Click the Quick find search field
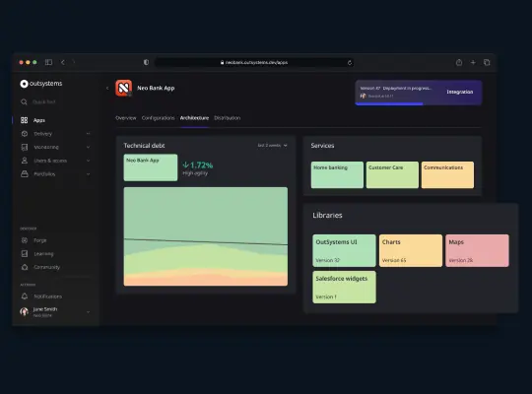 coord(43,101)
